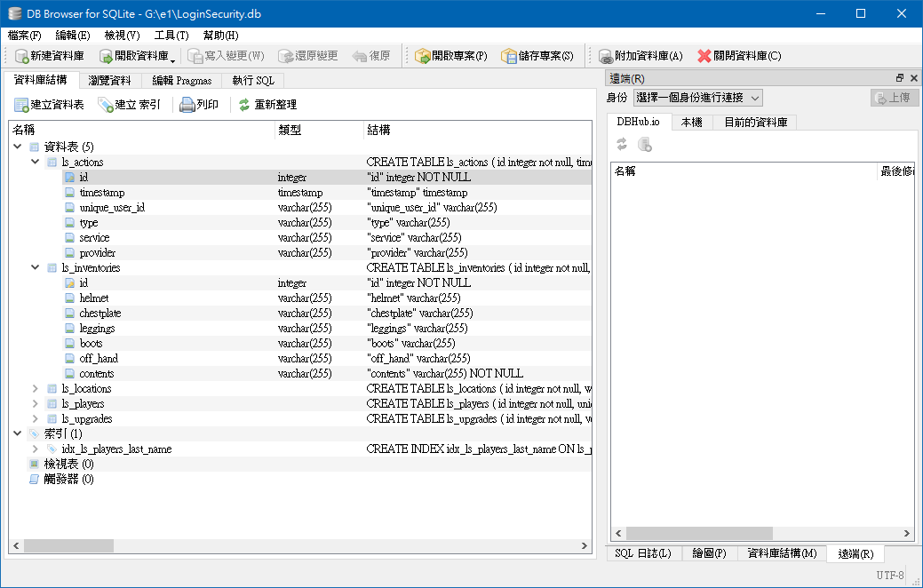Viewport: 923px width, 588px height.
Task: Click the 開啟資料庫 open database icon
Action: click(x=106, y=56)
